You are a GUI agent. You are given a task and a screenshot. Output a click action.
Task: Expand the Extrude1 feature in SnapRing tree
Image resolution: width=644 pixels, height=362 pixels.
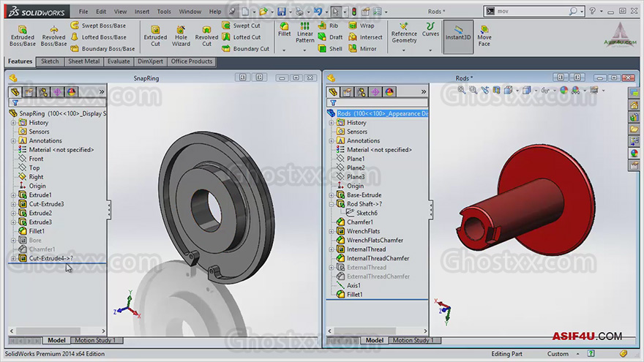click(13, 195)
